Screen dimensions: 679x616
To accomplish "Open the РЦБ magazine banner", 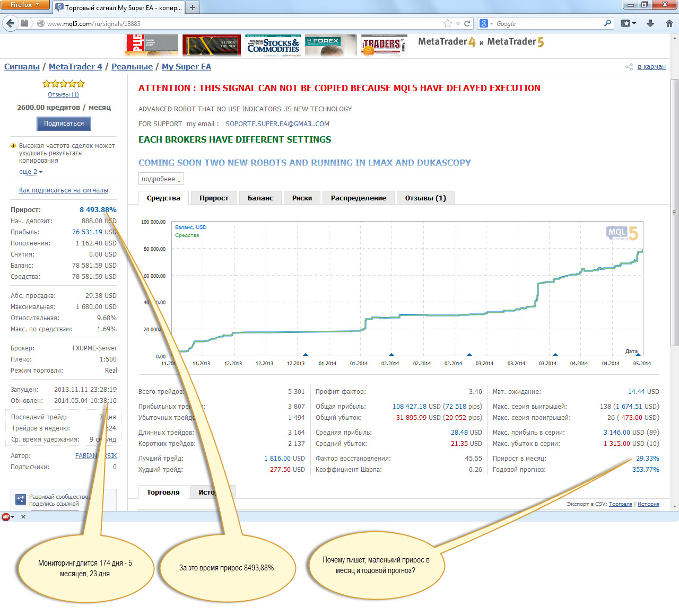I will point(151,45).
